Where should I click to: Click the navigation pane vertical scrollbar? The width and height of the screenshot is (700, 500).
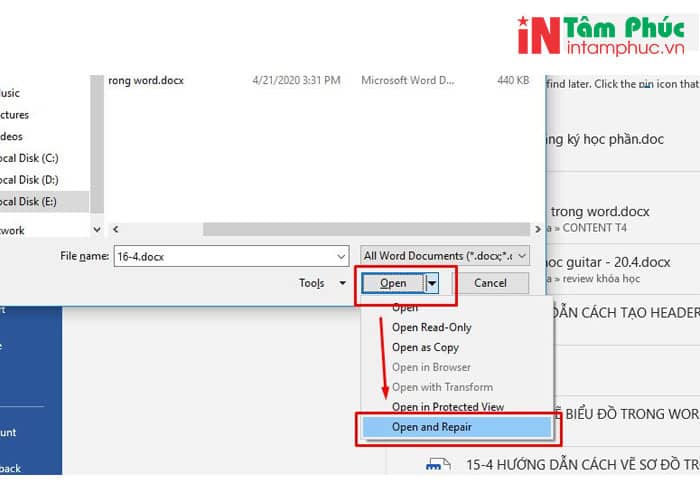point(97,144)
